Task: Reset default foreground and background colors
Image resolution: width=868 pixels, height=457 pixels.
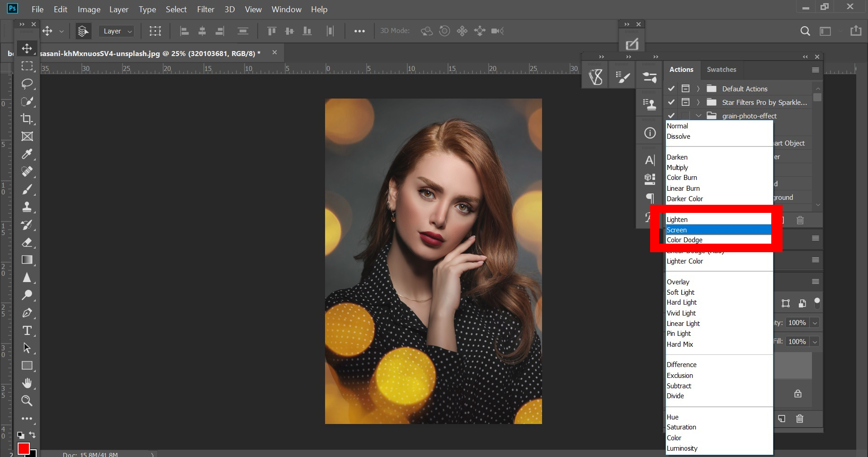Action: click(21, 435)
